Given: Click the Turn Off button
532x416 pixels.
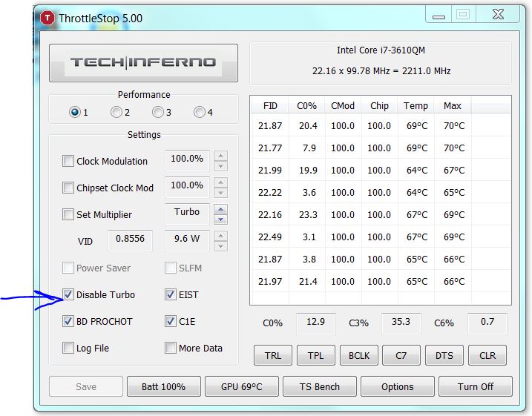Looking at the screenshot, I should tap(476, 386).
